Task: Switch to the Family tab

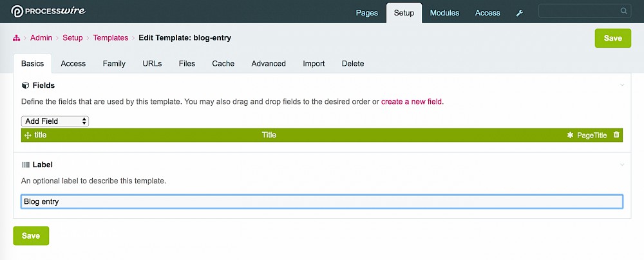Action: pyautogui.click(x=114, y=63)
